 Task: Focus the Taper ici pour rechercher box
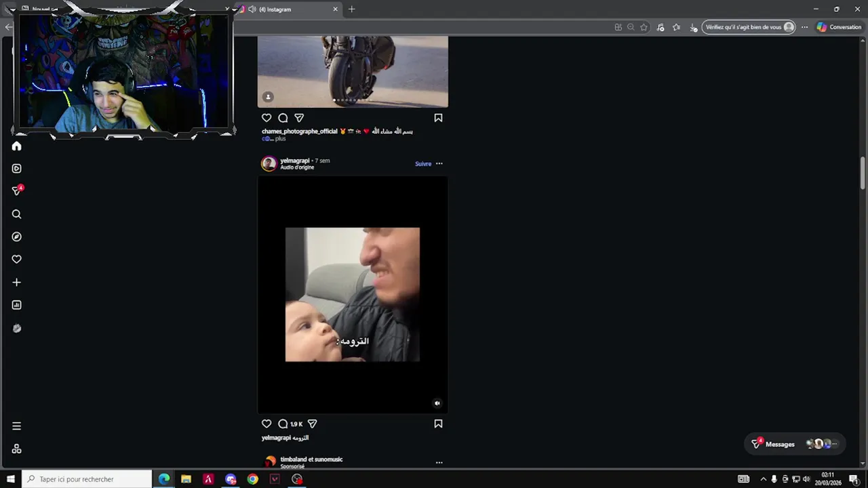[87, 479]
